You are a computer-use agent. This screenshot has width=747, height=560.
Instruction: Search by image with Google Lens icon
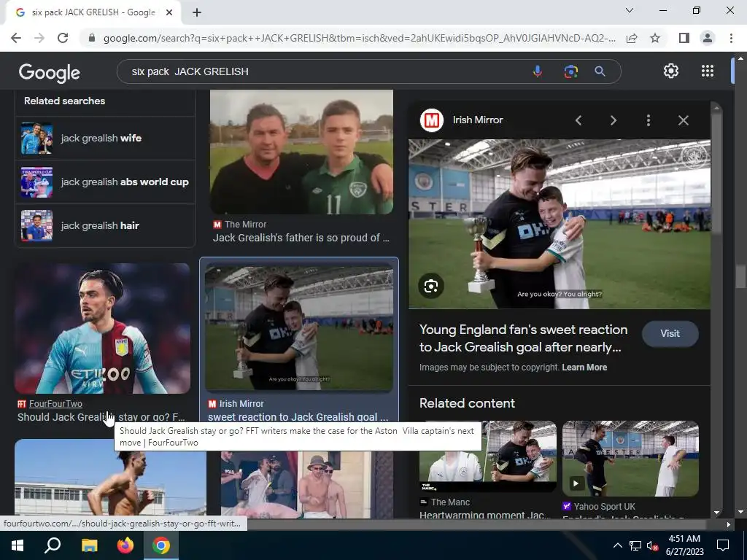570,71
